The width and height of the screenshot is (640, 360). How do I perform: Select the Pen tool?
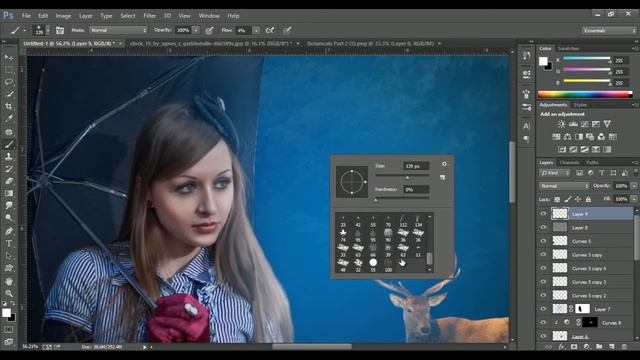pos(9,231)
